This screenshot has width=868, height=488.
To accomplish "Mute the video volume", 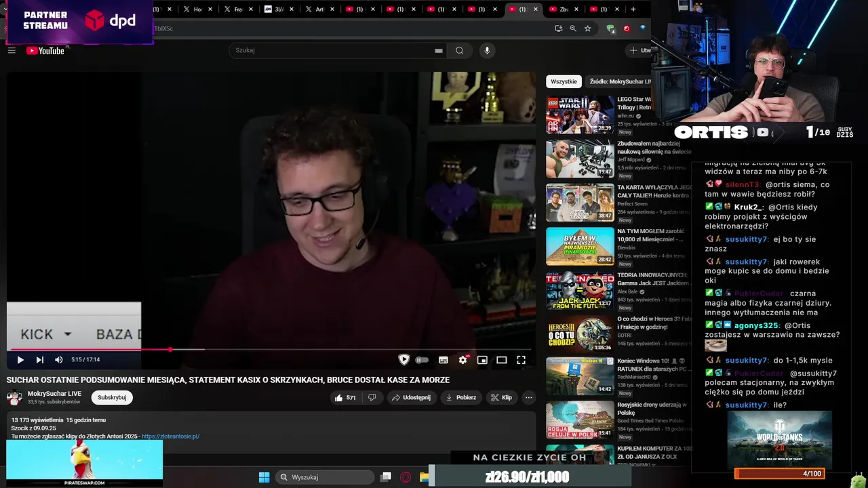I will pyautogui.click(x=58, y=360).
